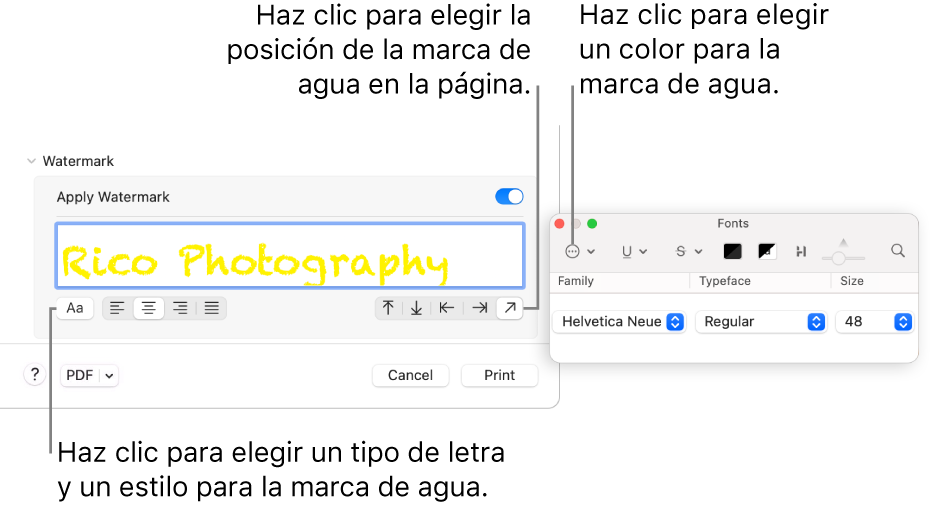Click the Typeface column header
The height and width of the screenshot is (508, 931).
[724, 281]
